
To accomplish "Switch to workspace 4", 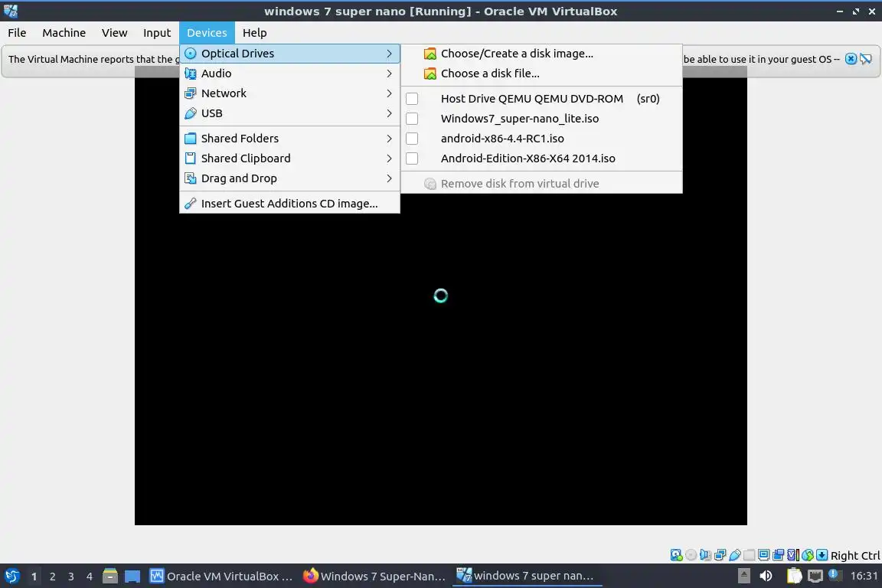I will point(90,577).
